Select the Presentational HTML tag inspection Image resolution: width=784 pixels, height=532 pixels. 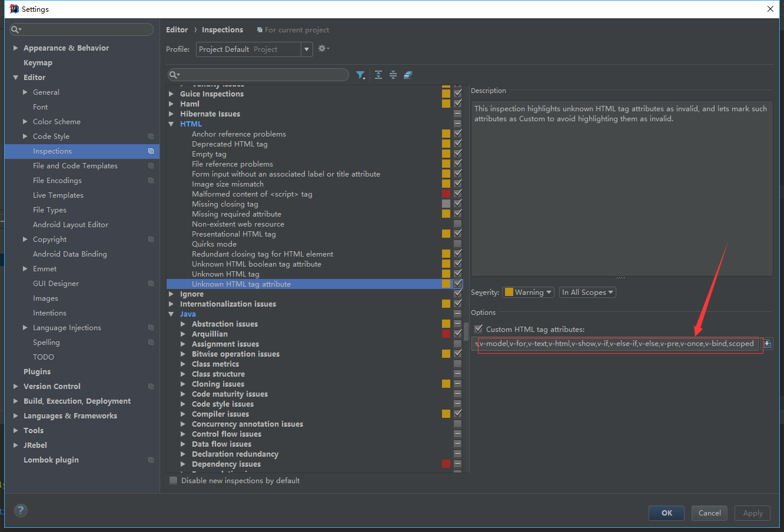click(234, 234)
